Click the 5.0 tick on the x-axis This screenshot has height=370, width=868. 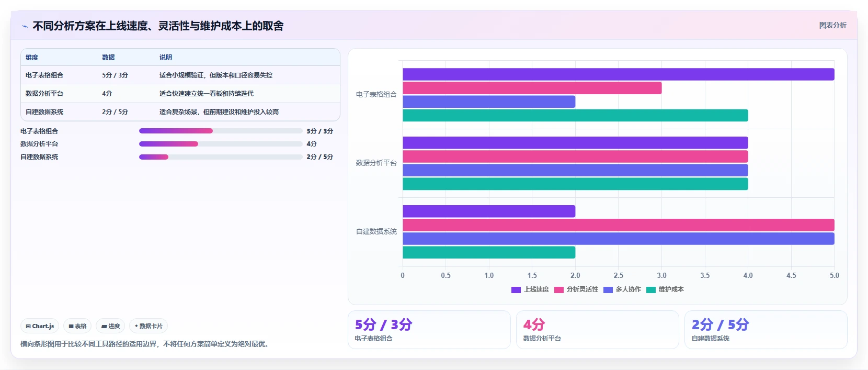tap(835, 276)
